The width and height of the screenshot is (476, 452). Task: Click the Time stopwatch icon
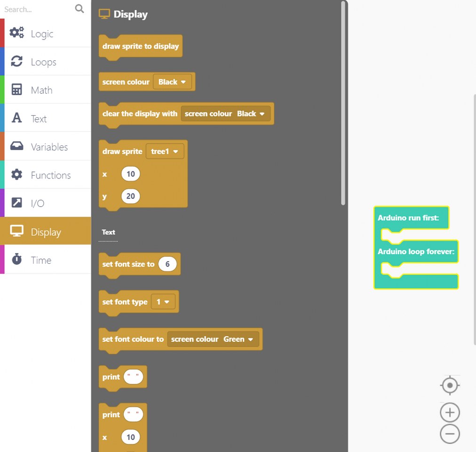[16, 259]
